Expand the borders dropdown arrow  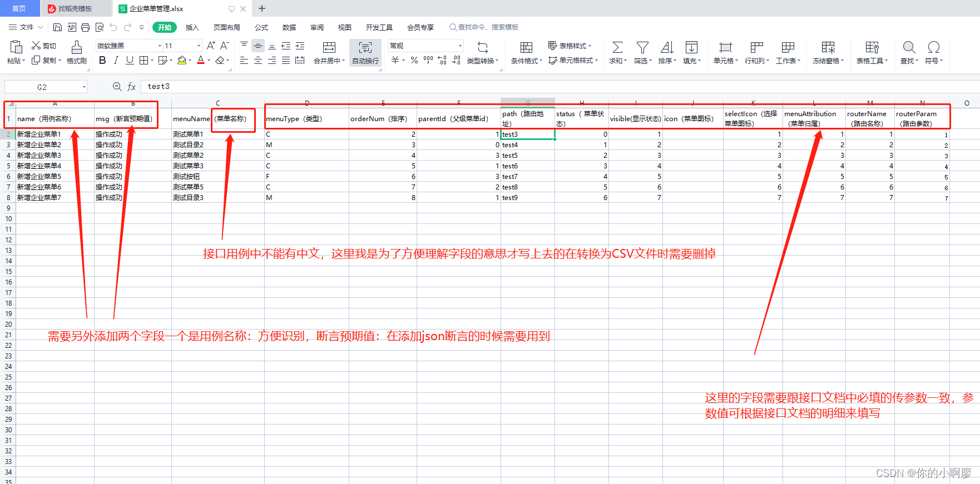coord(152,60)
